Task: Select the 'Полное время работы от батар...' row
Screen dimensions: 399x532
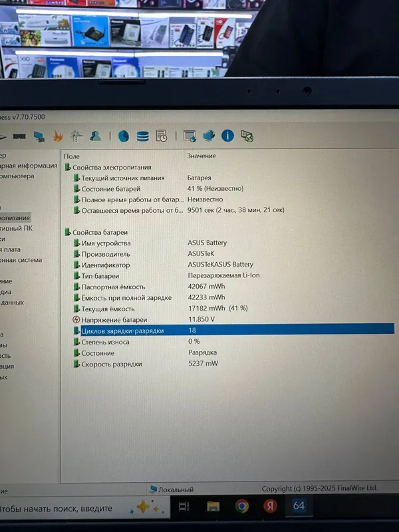Action: 132,200
